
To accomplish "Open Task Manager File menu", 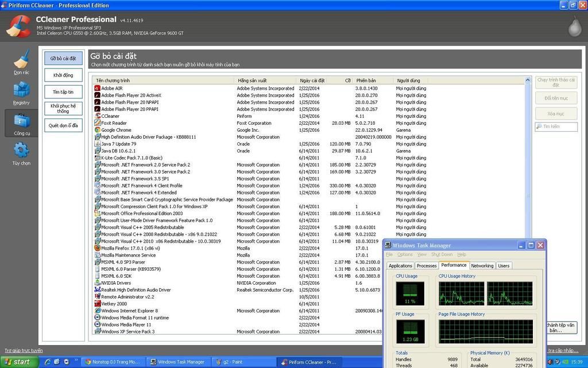I will pos(389,255).
